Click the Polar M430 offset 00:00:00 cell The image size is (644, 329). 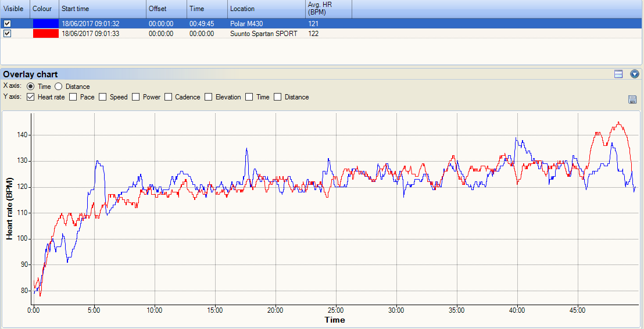tap(161, 24)
